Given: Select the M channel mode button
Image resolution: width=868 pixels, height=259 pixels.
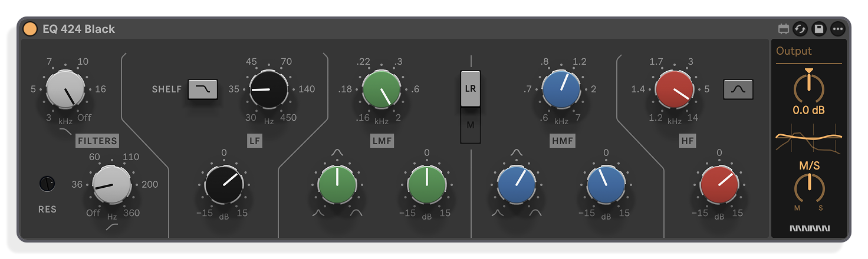Looking at the screenshot, I should tap(471, 125).
